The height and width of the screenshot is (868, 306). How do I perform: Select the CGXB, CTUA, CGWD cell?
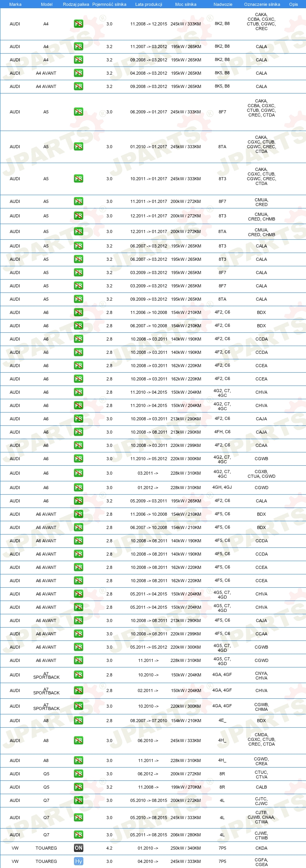261,473
